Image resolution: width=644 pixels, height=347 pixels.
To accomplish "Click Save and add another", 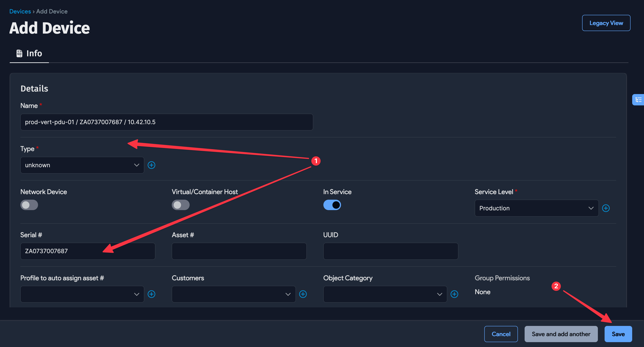I will (561, 334).
